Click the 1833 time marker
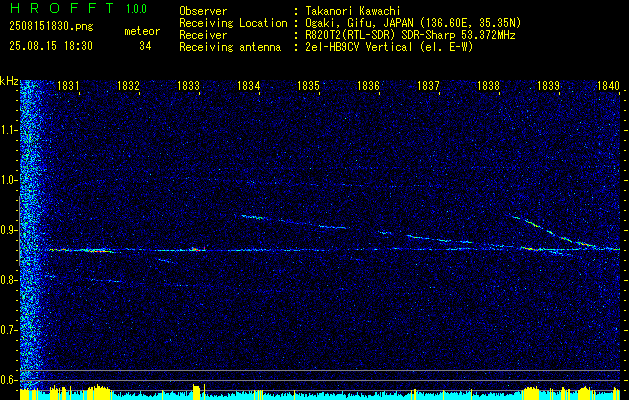 (188, 85)
